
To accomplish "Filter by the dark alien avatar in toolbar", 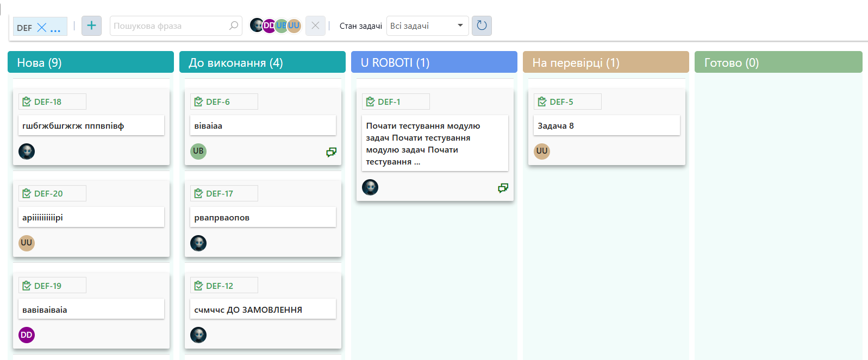I will [257, 25].
